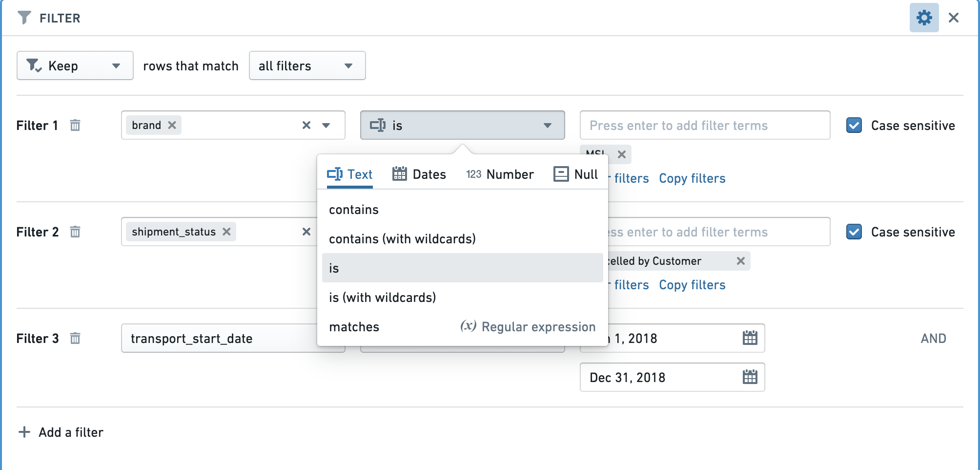Screen dimensions: 980x470
Task: Switch to the Text tab
Action: [x=349, y=174]
